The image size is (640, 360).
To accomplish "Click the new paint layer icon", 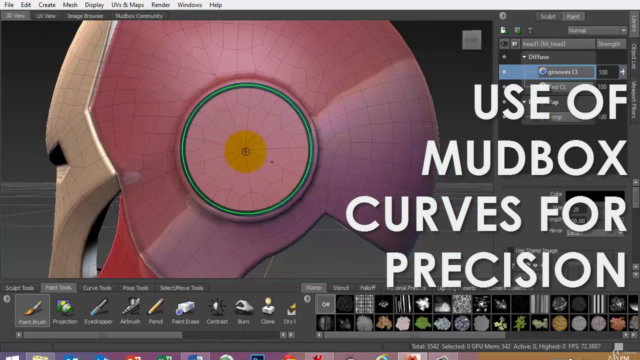I will click(504, 31).
